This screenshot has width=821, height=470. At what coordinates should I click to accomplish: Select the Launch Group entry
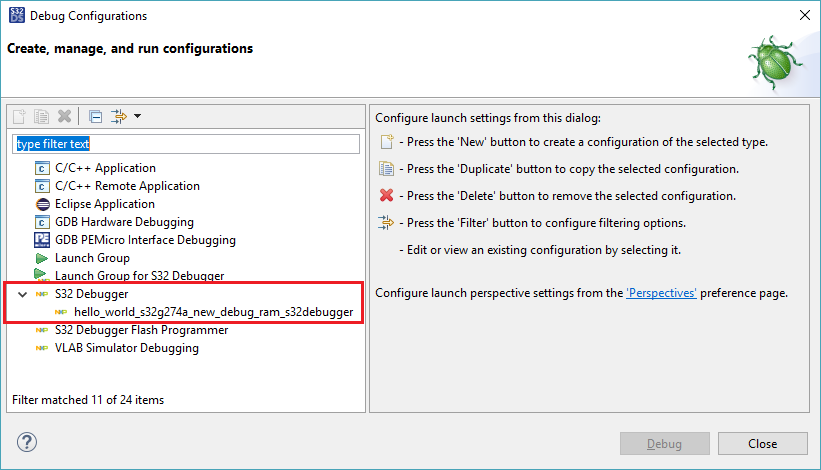click(x=92, y=258)
